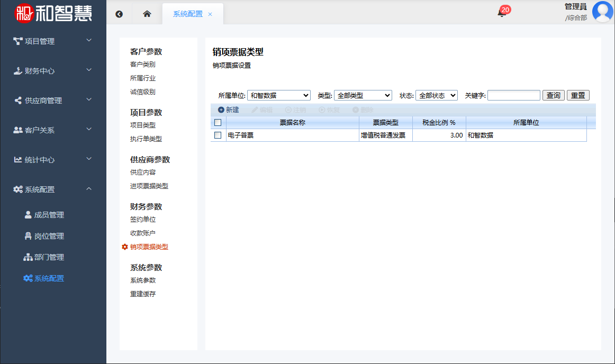Click the 电子普票 cell
The image size is (615, 364).
(x=292, y=135)
